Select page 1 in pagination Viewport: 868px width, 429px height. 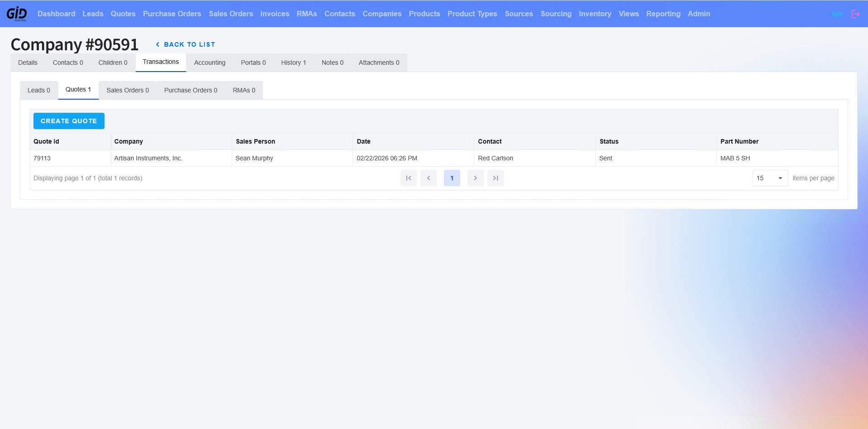click(452, 178)
